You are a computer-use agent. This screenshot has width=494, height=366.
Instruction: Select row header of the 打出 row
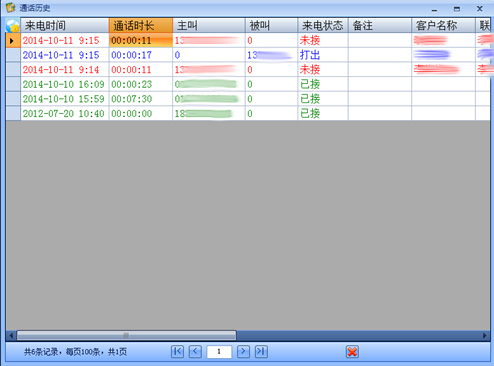pyautogui.click(x=13, y=55)
